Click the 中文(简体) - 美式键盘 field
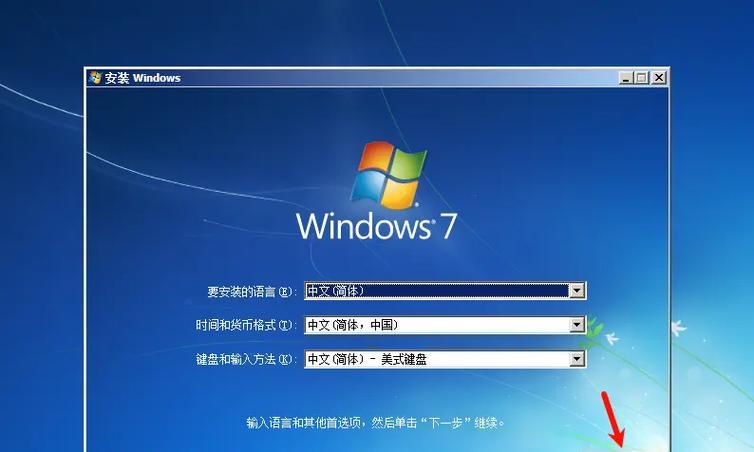Image resolution: width=754 pixels, height=452 pixels. click(445, 359)
